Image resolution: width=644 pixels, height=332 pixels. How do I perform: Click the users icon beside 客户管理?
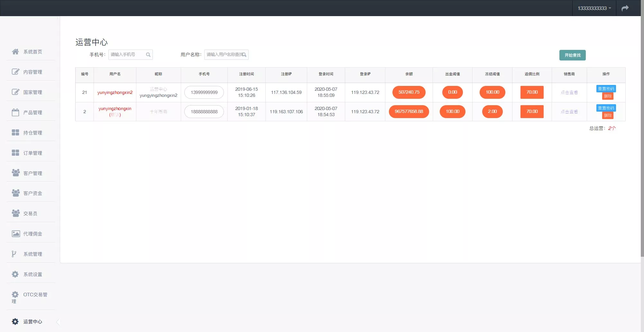[15, 173]
